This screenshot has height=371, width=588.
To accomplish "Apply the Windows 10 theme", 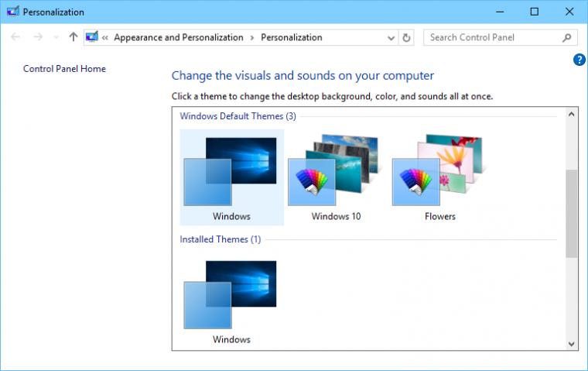I will tap(336, 177).
